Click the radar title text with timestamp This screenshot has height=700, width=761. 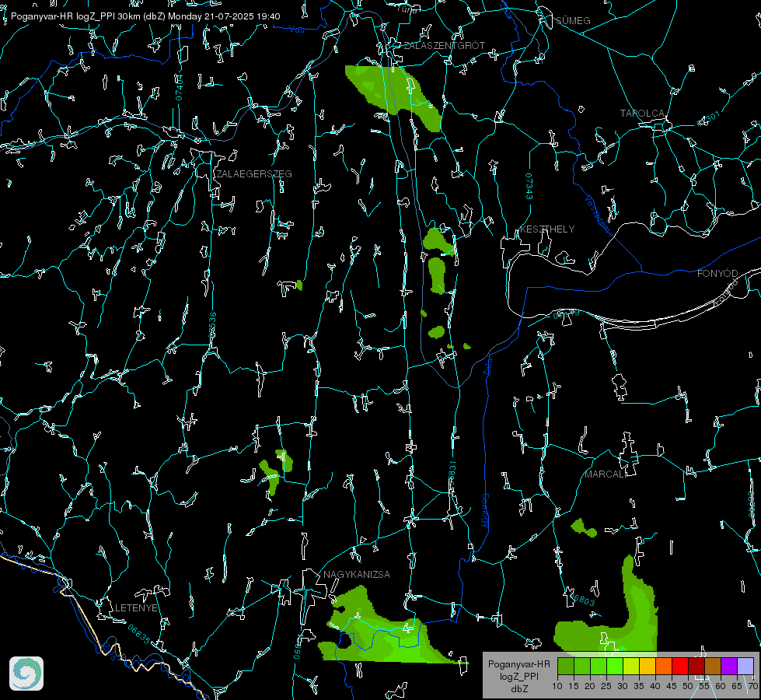pos(145,16)
